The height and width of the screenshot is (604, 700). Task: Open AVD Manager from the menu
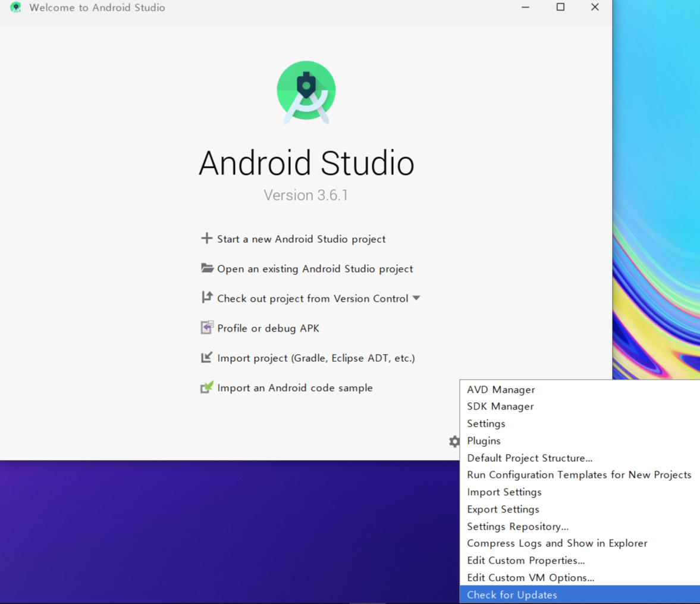point(580,390)
